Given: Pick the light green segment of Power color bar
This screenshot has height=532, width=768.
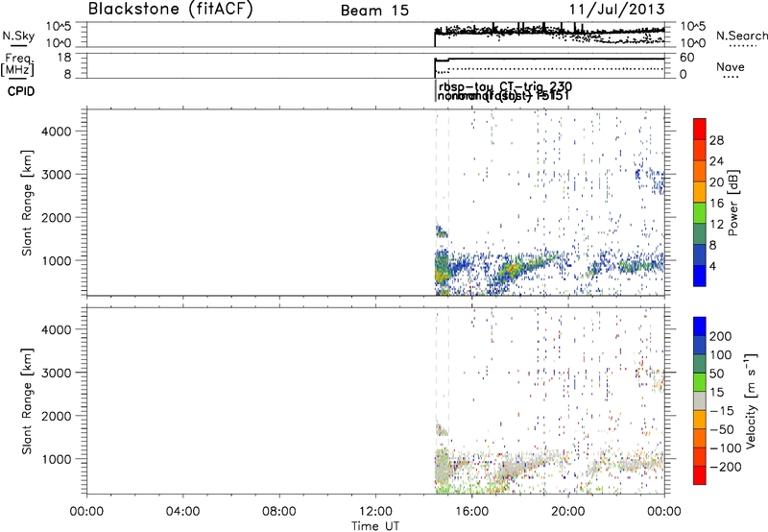Looking at the screenshot, I should (x=700, y=213).
